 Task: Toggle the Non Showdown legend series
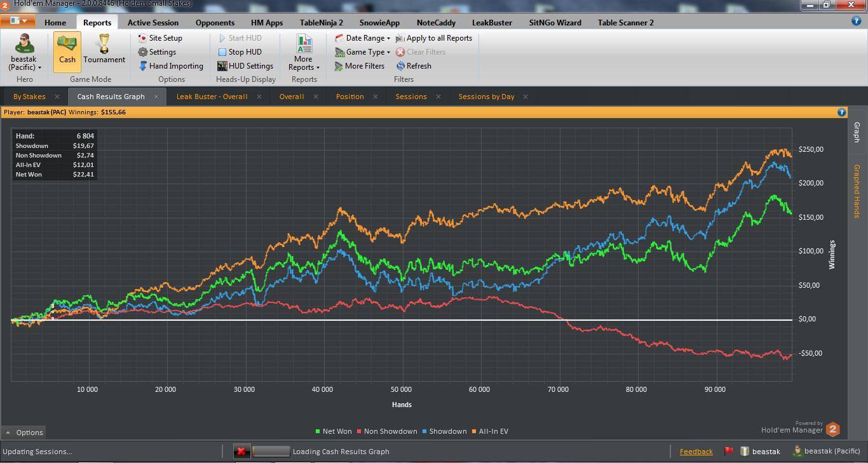tap(387, 431)
